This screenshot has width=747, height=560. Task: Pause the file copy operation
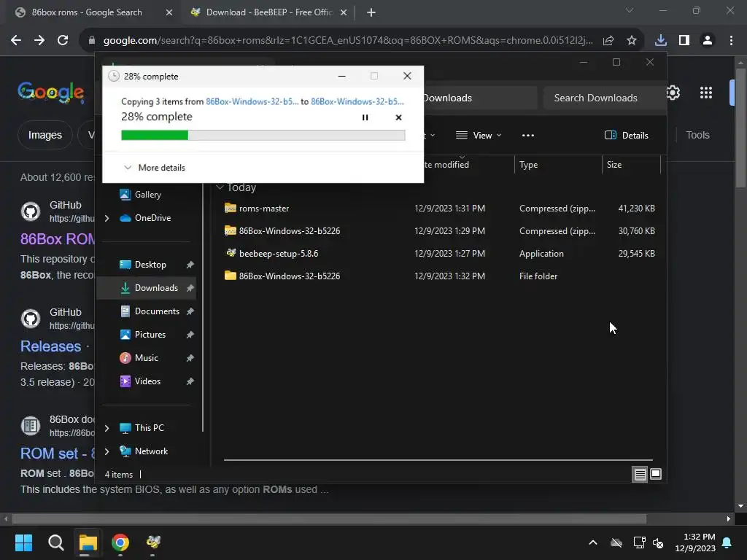(365, 117)
